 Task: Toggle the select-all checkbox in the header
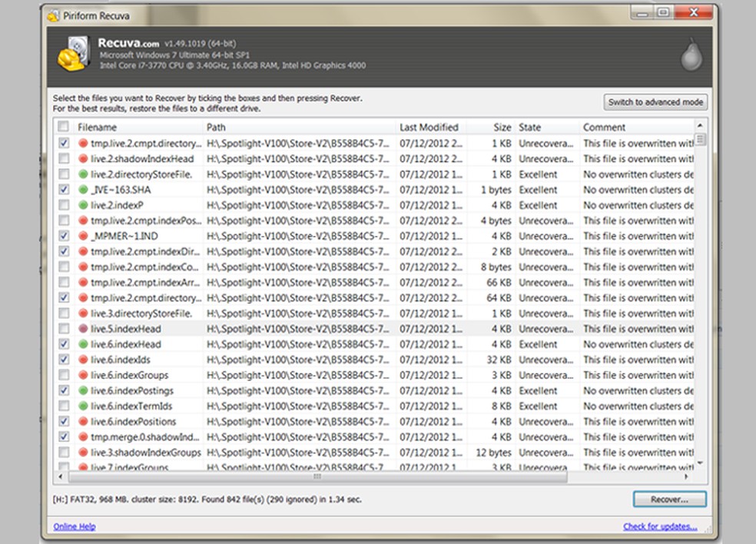pos(63,127)
